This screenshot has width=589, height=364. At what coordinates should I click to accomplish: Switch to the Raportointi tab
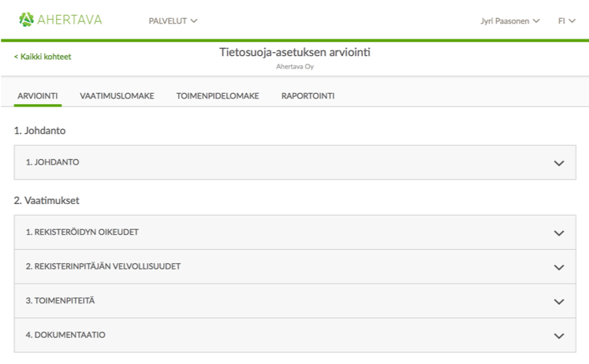click(308, 96)
